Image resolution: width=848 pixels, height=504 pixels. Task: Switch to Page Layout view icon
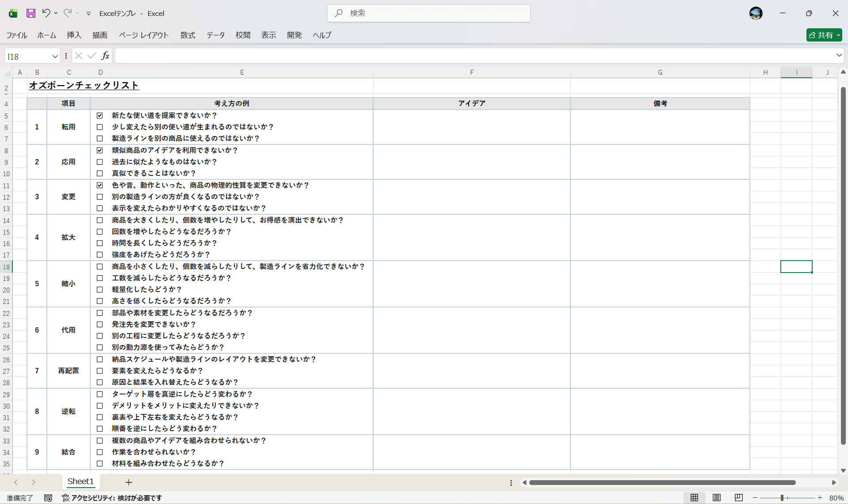click(x=717, y=498)
